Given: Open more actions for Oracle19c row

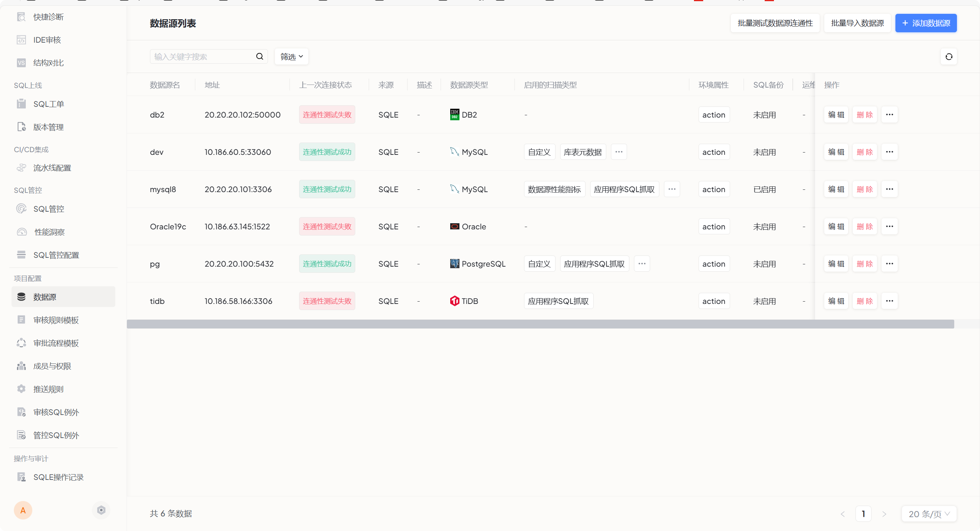Looking at the screenshot, I should 890,226.
